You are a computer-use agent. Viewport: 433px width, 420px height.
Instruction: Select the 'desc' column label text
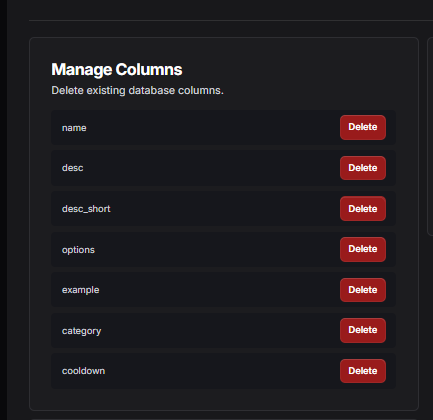coord(72,168)
